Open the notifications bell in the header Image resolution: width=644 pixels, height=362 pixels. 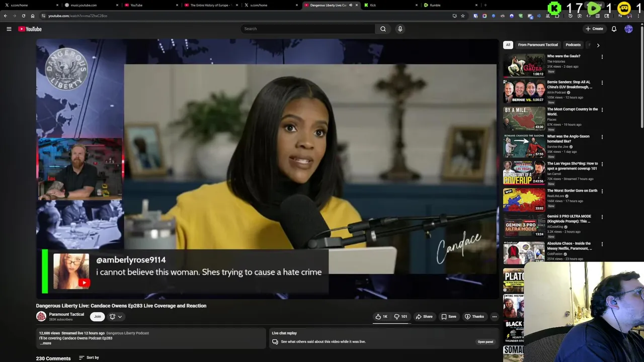coord(614,29)
